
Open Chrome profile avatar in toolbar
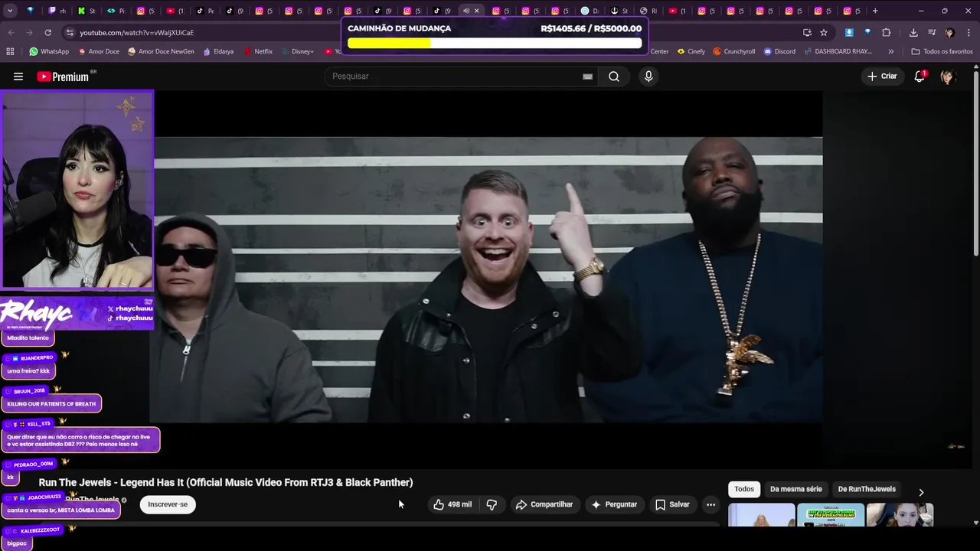949,32
